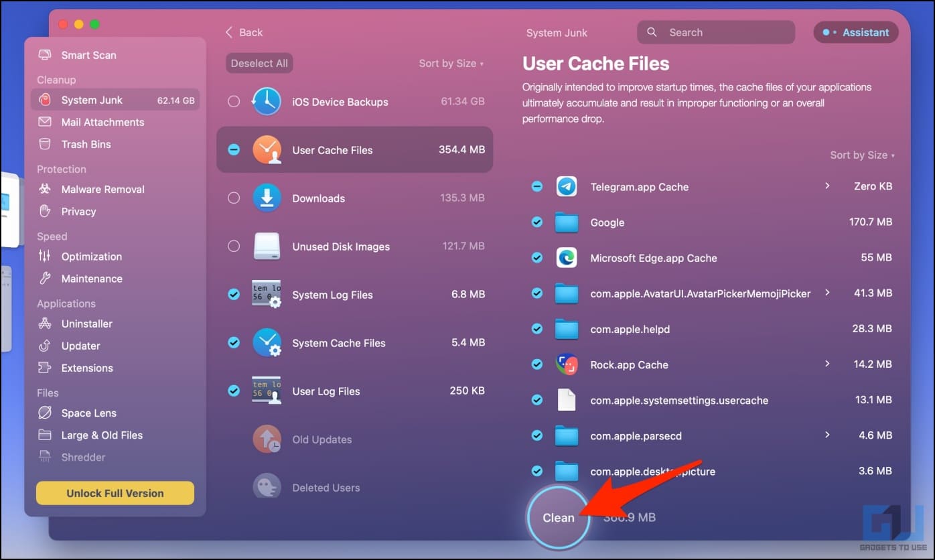Select the iOS Device Backups checkbox
Image resolution: width=935 pixels, height=560 pixels.
click(233, 102)
